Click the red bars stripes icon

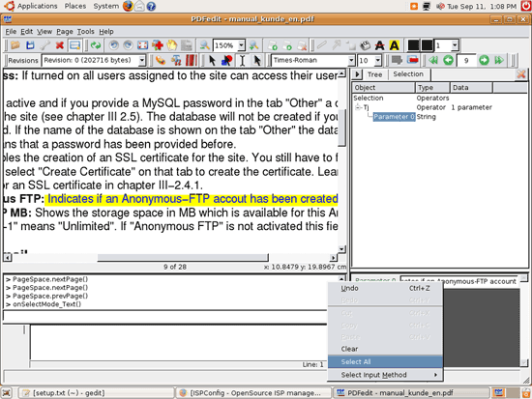(x=191, y=61)
